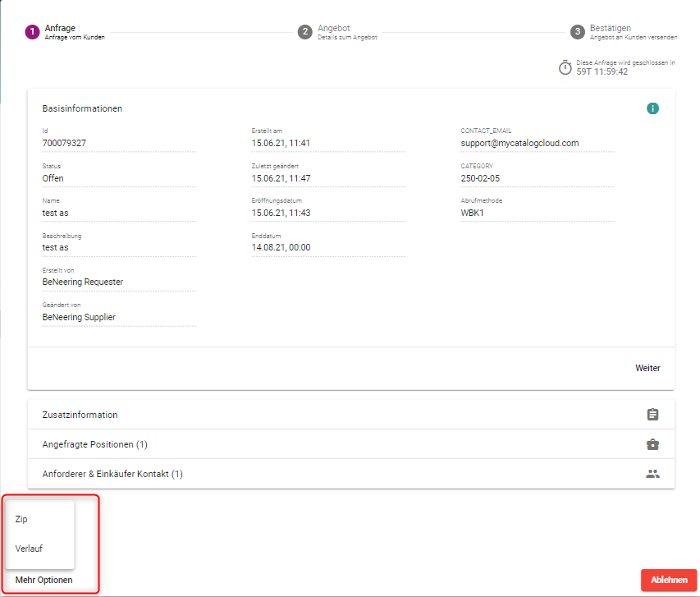This screenshot has width=700, height=597.
Task: Choose Zip from the options menu
Action: pyautogui.click(x=22, y=519)
